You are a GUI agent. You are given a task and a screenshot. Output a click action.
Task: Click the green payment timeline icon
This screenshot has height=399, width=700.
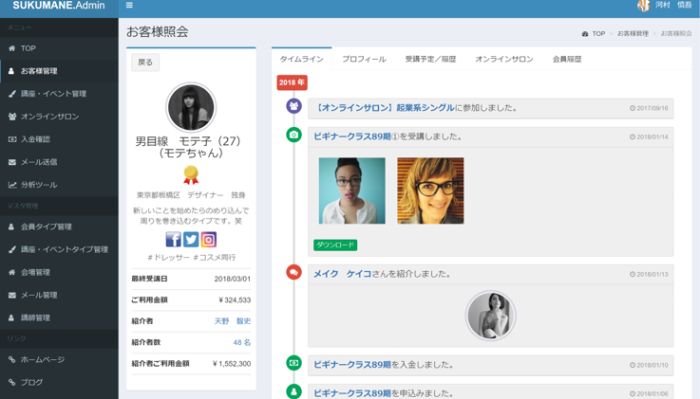tap(294, 363)
